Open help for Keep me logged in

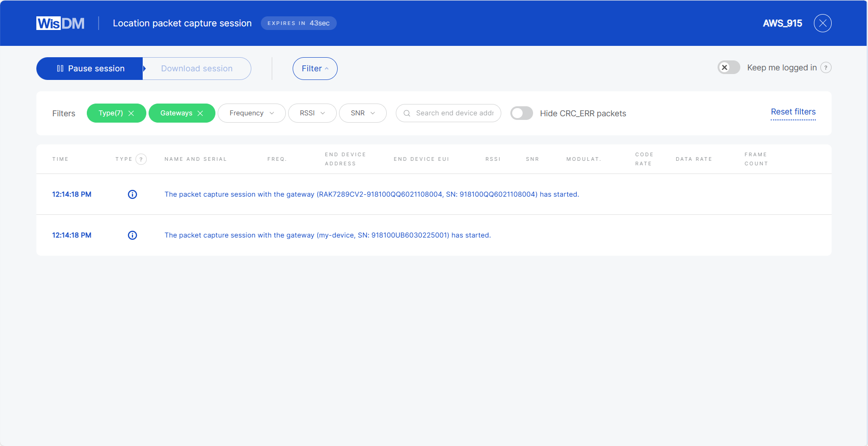pos(826,68)
